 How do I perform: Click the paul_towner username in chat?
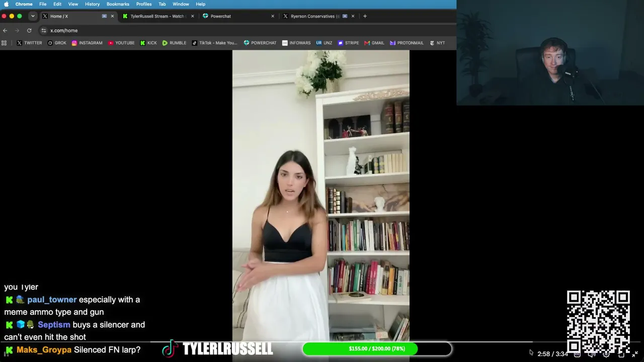tap(52, 300)
